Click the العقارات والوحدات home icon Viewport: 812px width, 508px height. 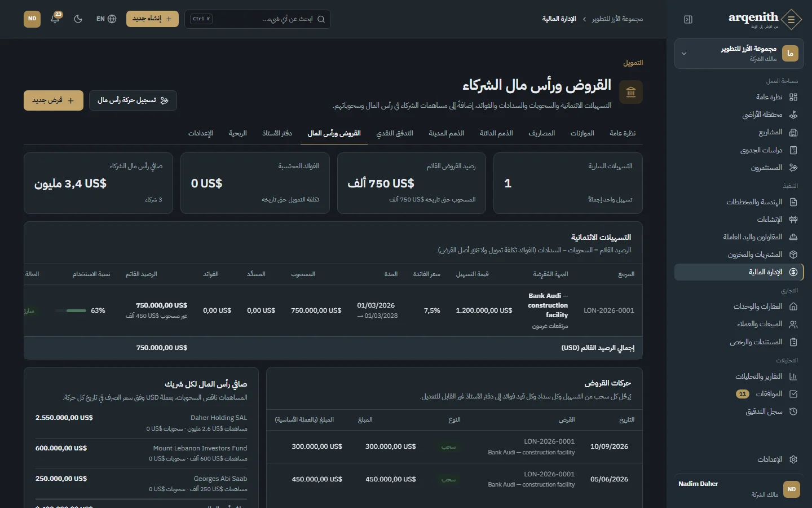pyautogui.click(x=793, y=306)
